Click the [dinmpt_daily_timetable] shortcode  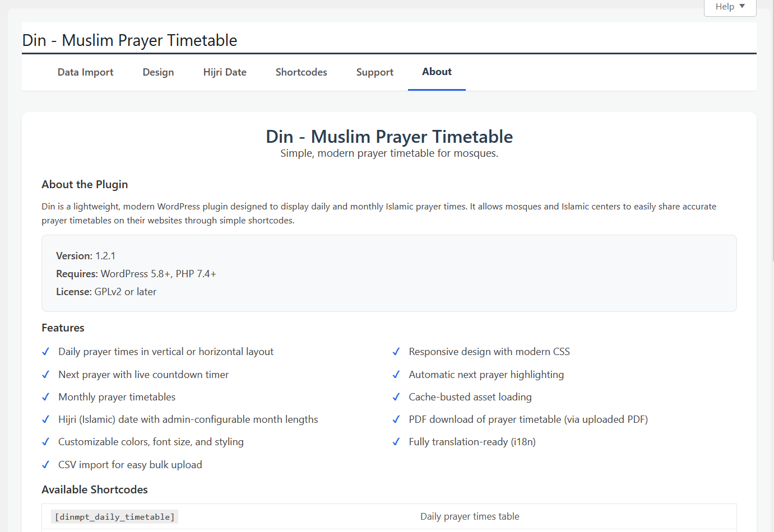point(114,517)
